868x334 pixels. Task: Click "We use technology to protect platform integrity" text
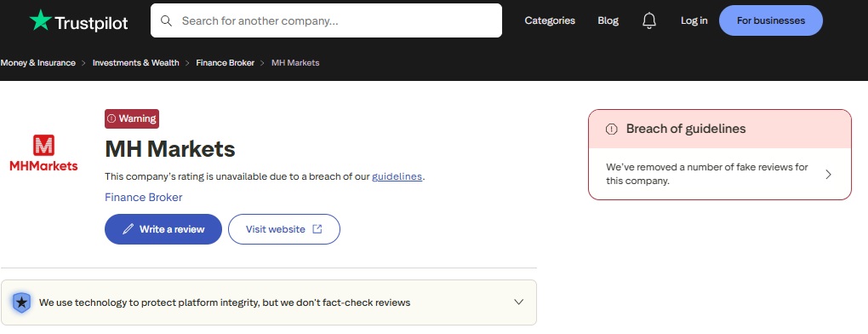[x=224, y=302]
